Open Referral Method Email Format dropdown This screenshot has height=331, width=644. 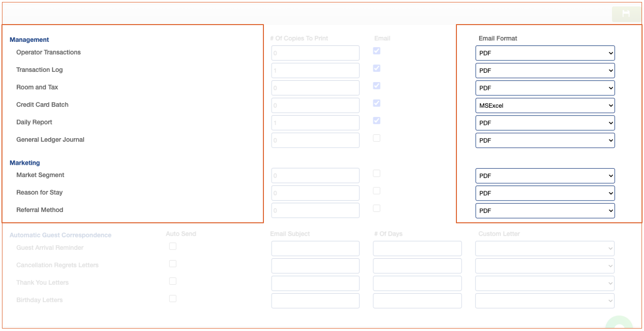(545, 211)
